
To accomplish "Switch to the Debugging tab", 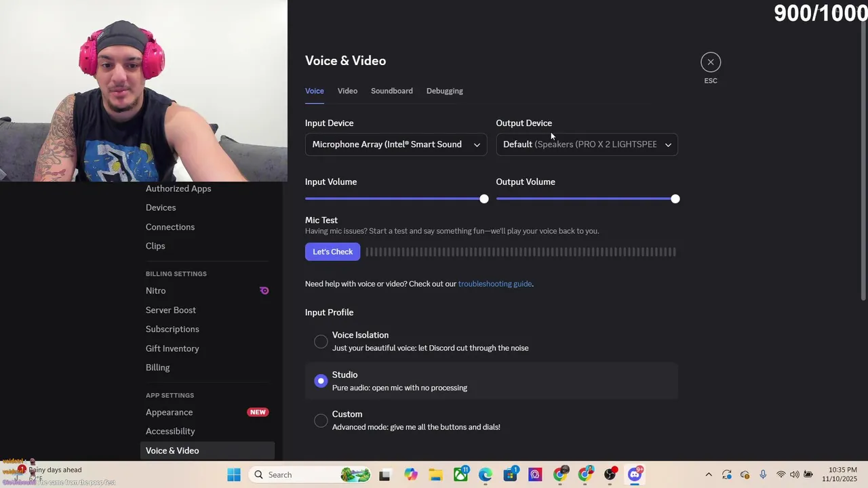I will pyautogui.click(x=445, y=91).
